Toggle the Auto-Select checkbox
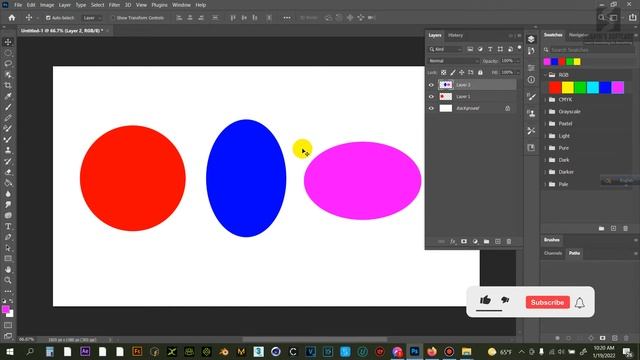Screen dimensions: 640x360 (x=48, y=18)
